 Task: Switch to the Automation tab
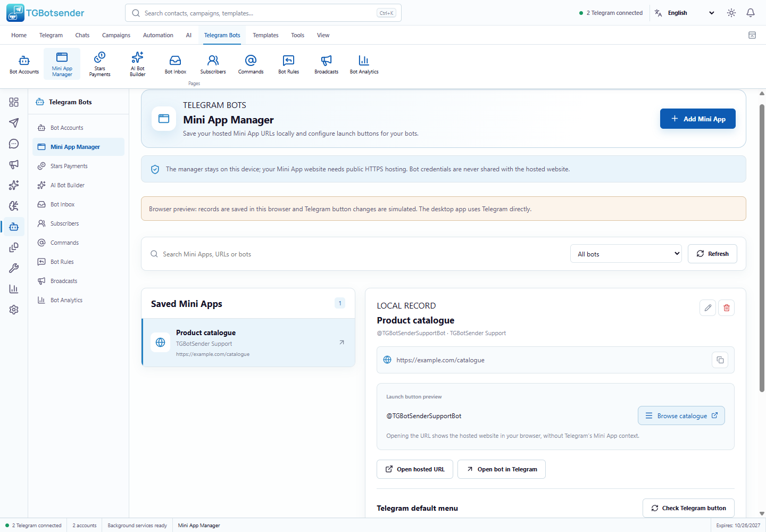(x=158, y=35)
